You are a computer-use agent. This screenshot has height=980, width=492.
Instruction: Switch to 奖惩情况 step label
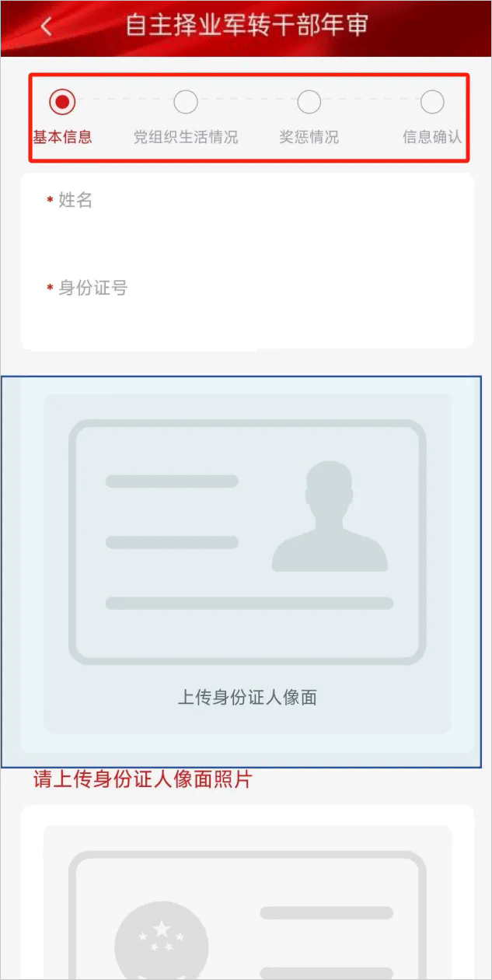309,138
